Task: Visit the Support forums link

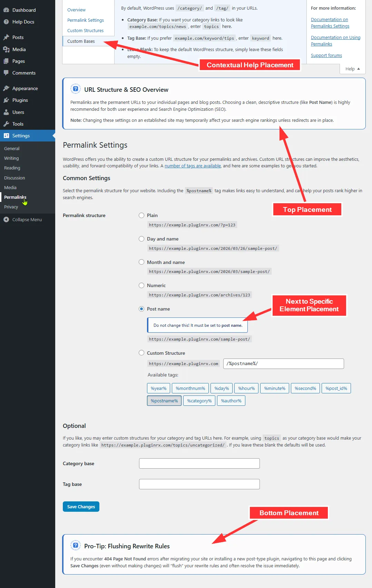Action: coord(326,55)
